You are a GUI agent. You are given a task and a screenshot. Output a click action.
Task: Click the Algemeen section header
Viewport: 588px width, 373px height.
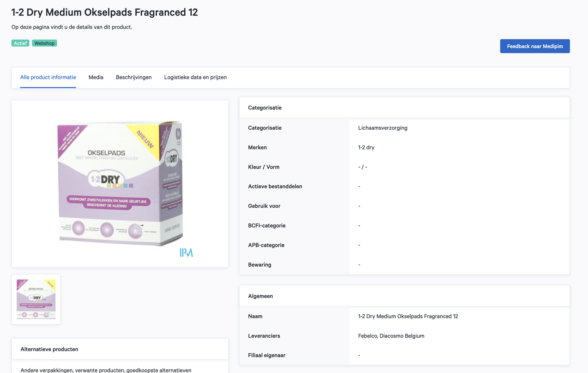pyautogui.click(x=260, y=296)
